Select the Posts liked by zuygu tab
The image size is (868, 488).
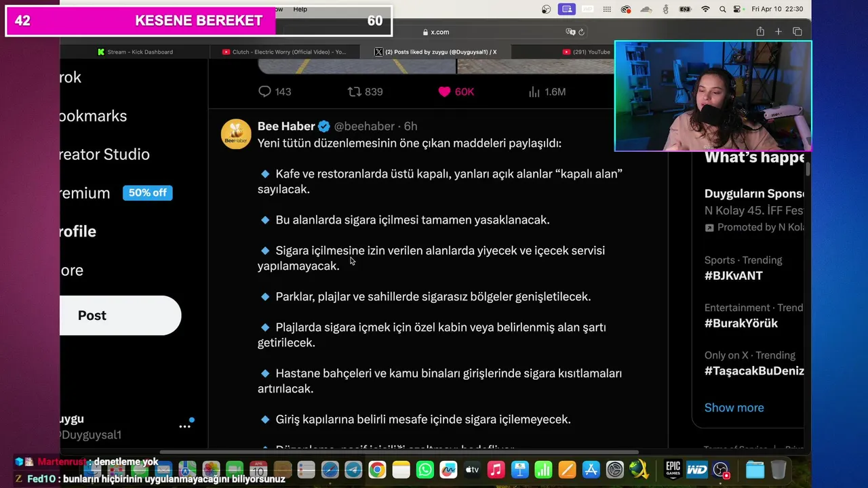(x=435, y=52)
